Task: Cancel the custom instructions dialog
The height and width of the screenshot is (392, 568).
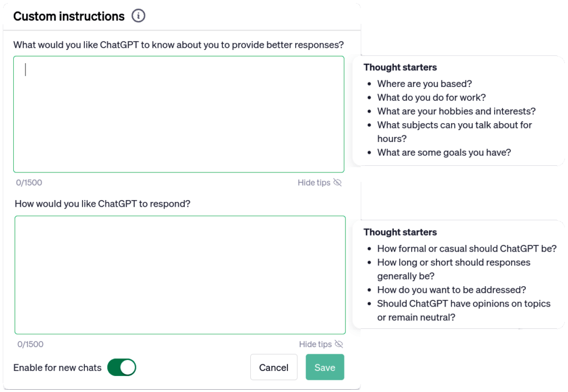Action: (x=273, y=367)
